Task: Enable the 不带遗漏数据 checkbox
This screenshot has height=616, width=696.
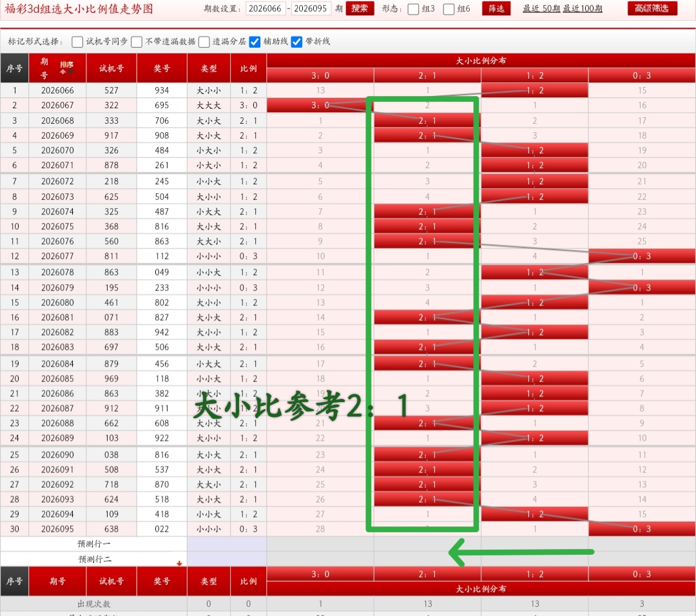Action: tap(137, 42)
